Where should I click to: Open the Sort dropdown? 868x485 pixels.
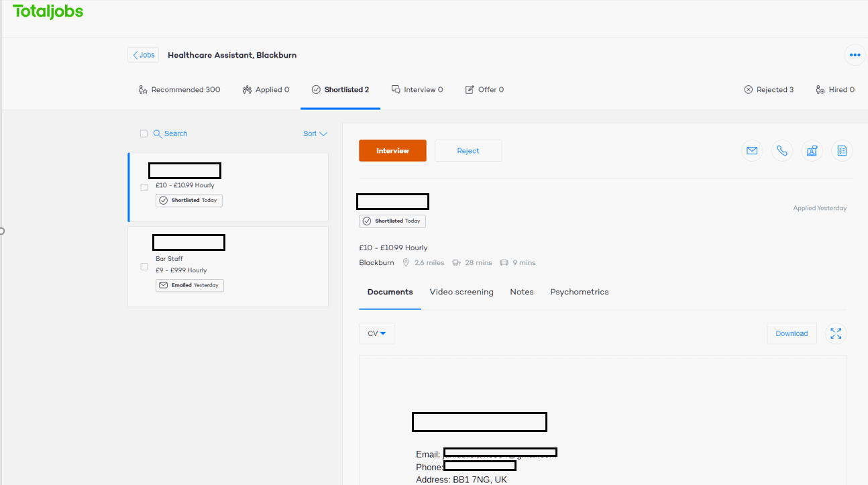(x=315, y=133)
